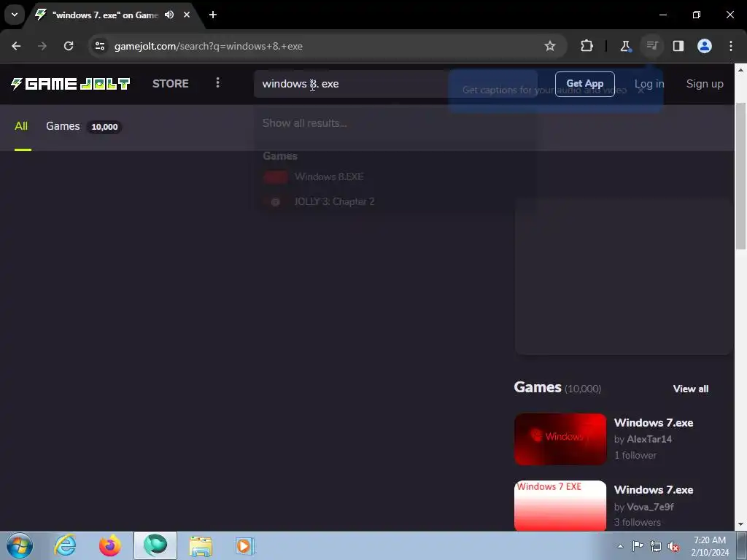Open the Chrome profile avatar
The width and height of the screenshot is (747, 560).
(705, 46)
